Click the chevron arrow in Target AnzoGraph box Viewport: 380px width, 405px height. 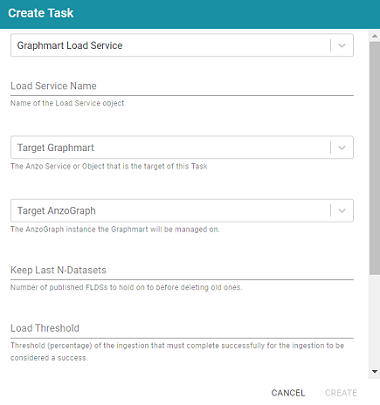point(342,211)
